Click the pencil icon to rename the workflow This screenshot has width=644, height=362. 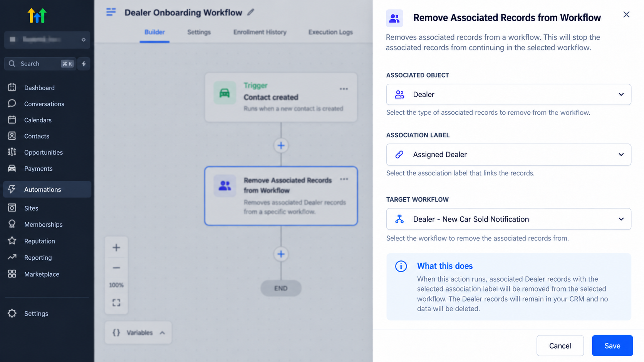(251, 12)
